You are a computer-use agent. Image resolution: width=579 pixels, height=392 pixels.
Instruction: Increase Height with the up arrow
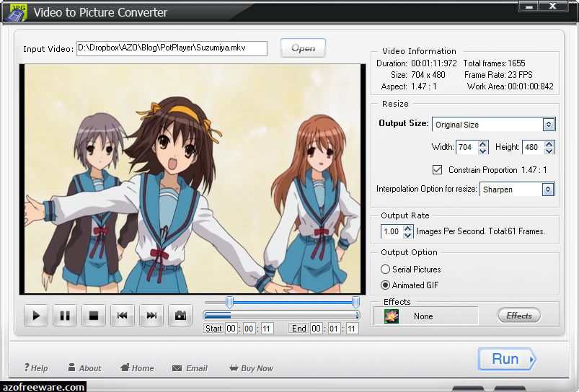click(549, 143)
